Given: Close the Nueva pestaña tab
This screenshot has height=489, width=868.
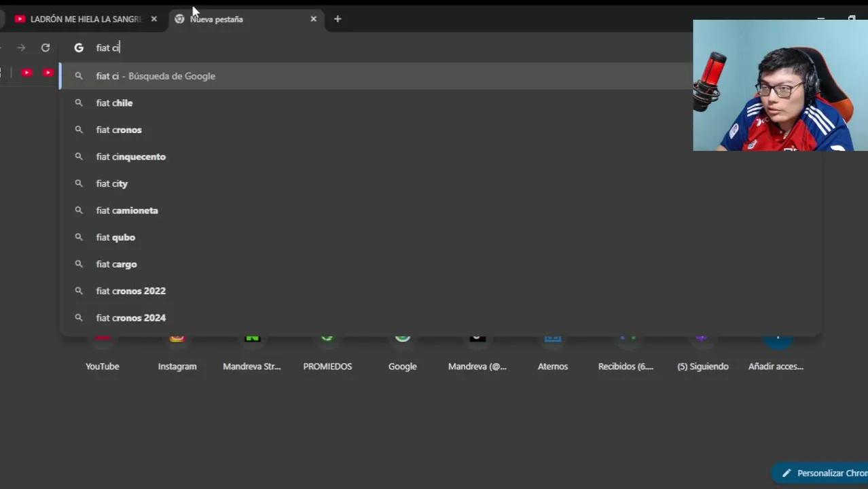Looking at the screenshot, I should (x=313, y=19).
